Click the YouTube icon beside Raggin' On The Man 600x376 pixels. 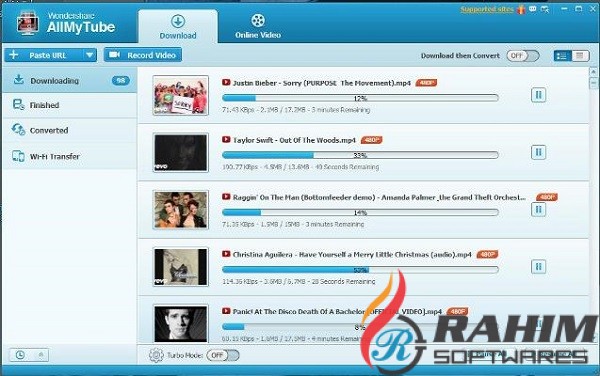(226, 197)
